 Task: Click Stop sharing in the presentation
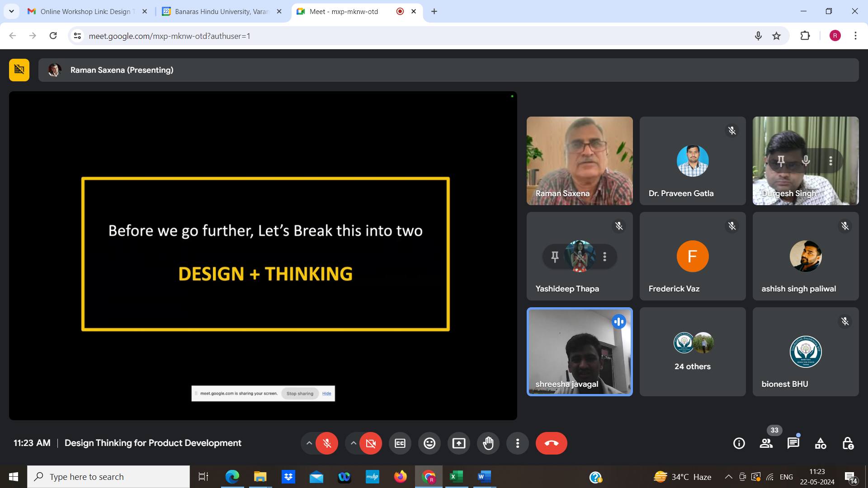click(x=300, y=394)
